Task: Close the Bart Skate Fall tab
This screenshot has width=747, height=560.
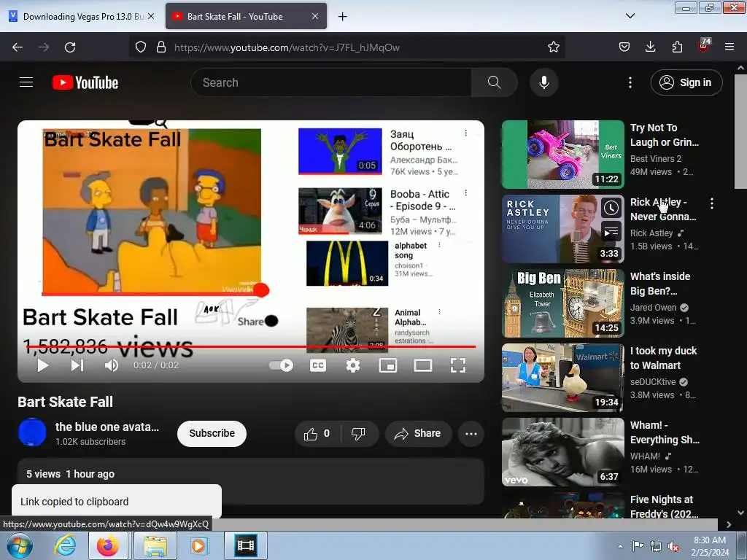Action: click(x=315, y=16)
